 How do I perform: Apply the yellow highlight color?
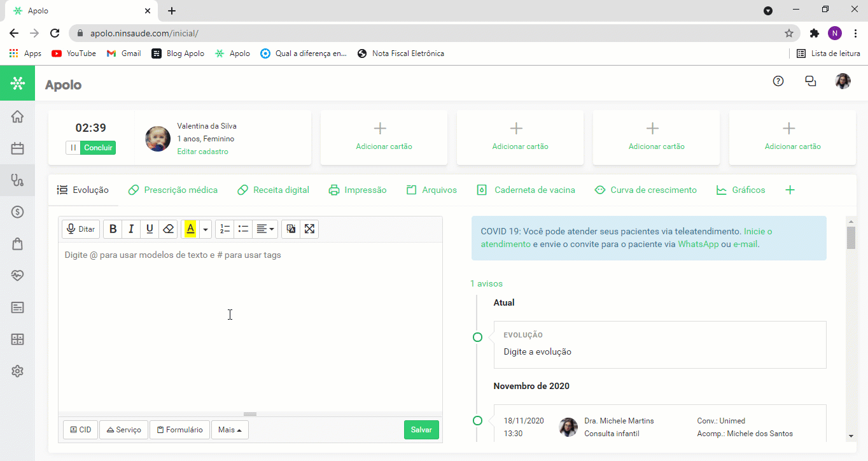click(x=190, y=229)
